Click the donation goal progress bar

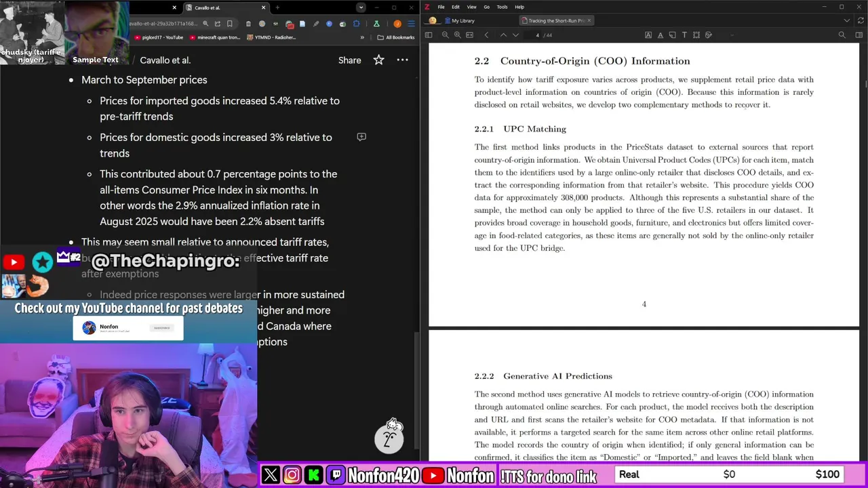(730, 474)
